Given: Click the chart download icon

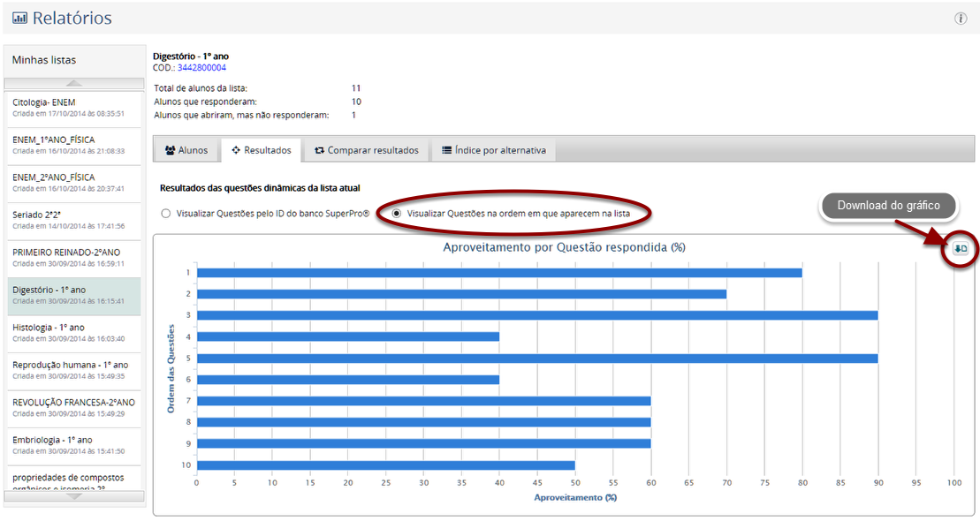Looking at the screenshot, I should (x=961, y=250).
